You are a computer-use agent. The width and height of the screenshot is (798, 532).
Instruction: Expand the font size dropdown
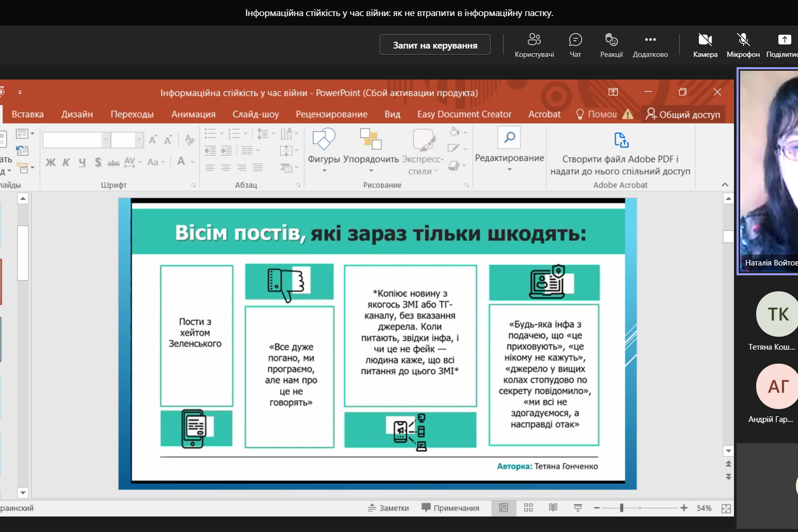click(139, 139)
